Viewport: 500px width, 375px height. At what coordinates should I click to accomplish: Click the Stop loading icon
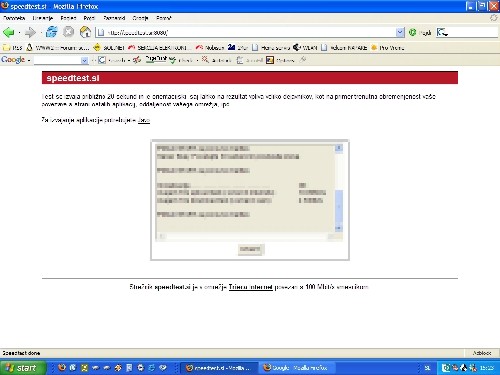coord(68,32)
